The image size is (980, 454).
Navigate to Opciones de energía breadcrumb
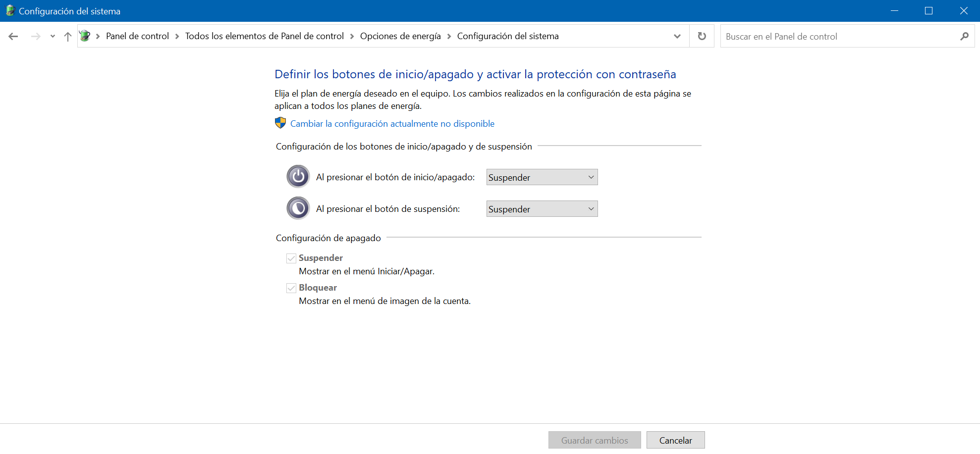[400, 36]
